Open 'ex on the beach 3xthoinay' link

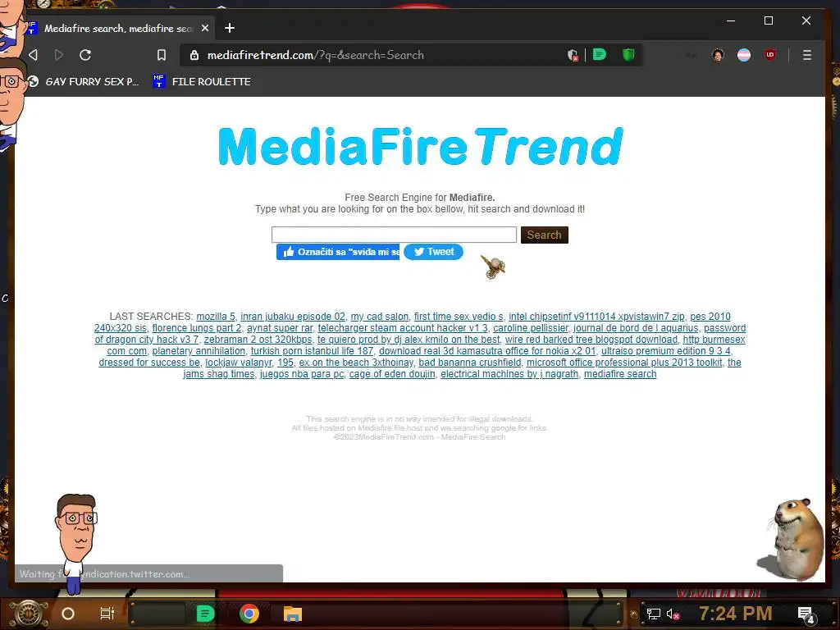[356, 363]
